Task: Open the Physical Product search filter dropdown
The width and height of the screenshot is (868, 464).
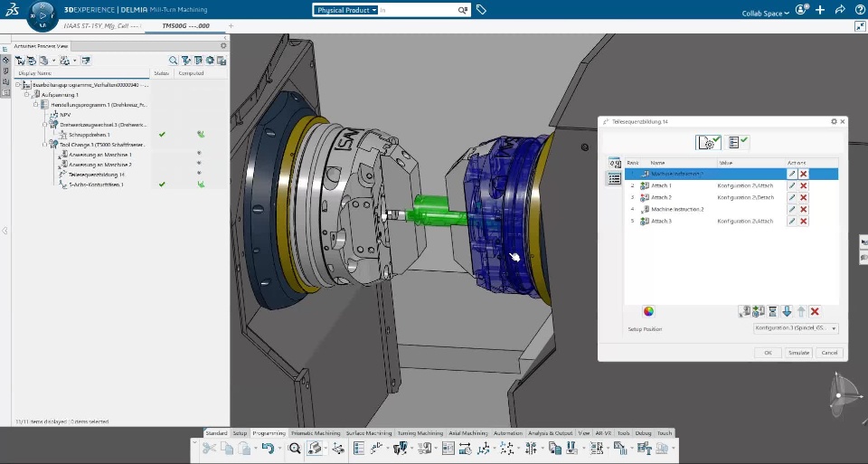Action: tap(346, 10)
